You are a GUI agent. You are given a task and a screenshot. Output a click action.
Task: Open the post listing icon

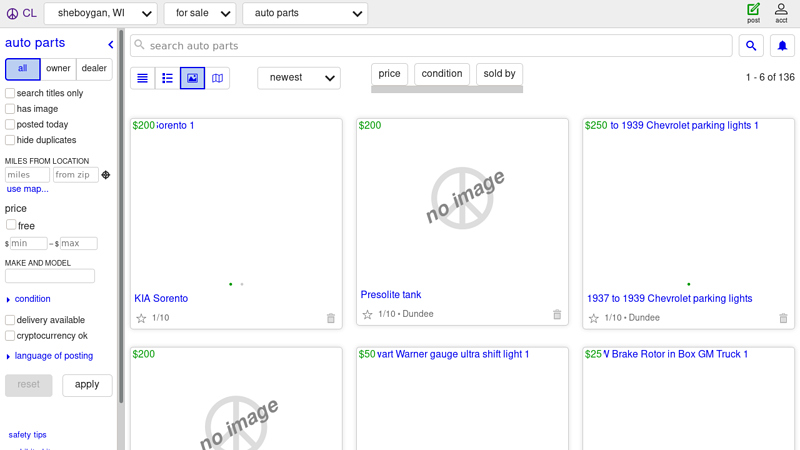coord(754,13)
